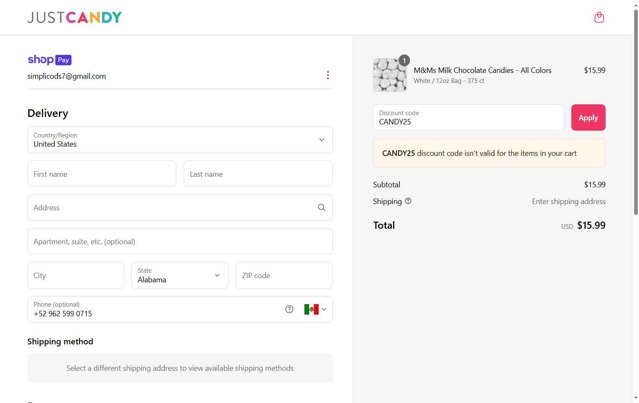Click the page vertical scrollbar
Viewport: 639px width, 403px height.
tap(636, 112)
